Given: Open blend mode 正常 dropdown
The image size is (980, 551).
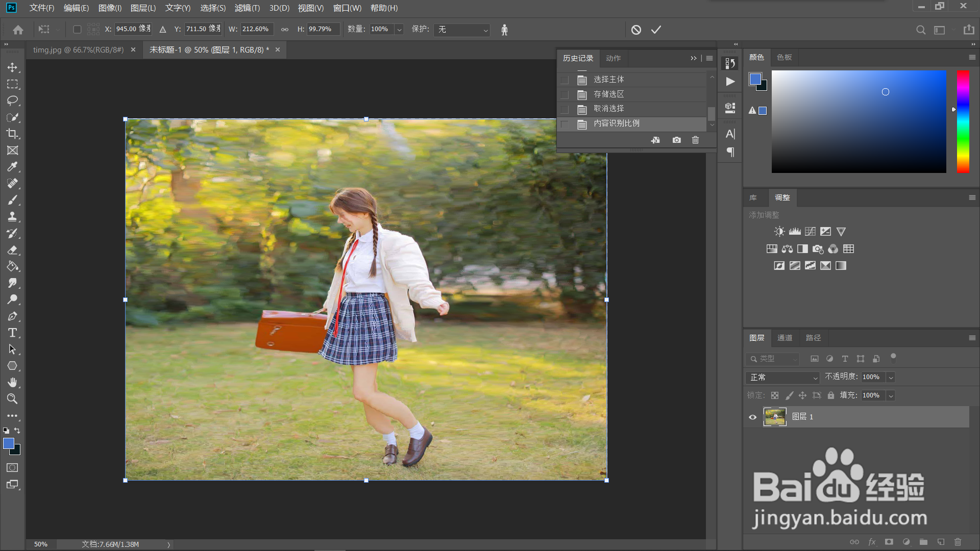Looking at the screenshot, I should 782,378.
